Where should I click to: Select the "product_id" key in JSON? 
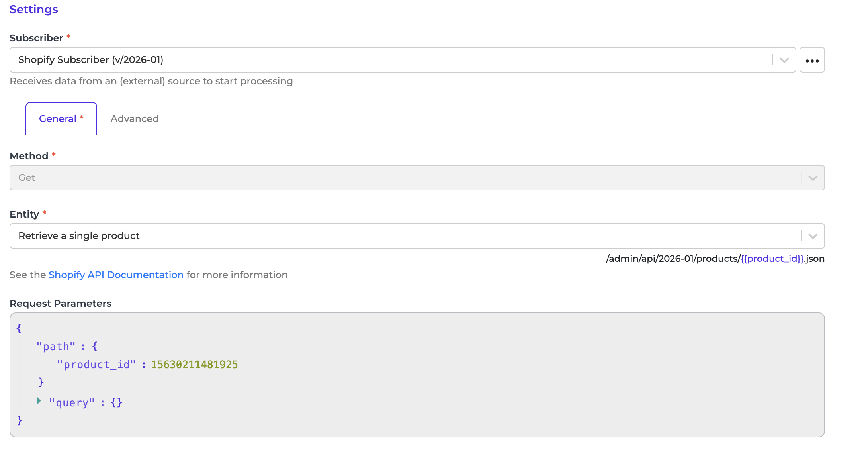(x=96, y=365)
